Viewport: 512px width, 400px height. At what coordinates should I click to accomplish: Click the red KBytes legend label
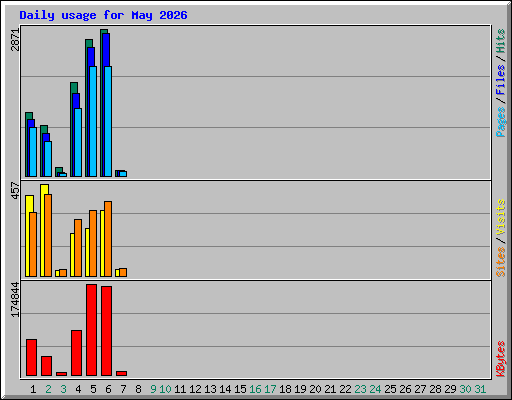pos(500,359)
